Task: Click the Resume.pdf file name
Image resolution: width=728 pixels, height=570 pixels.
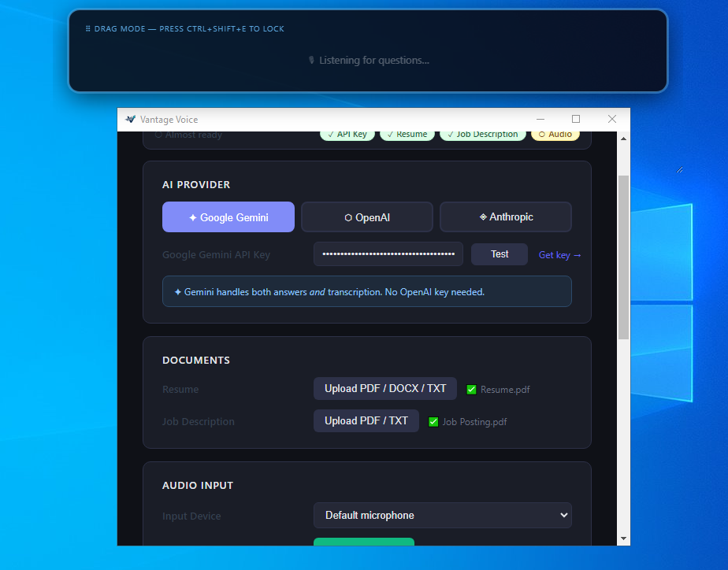Action: tap(505, 390)
